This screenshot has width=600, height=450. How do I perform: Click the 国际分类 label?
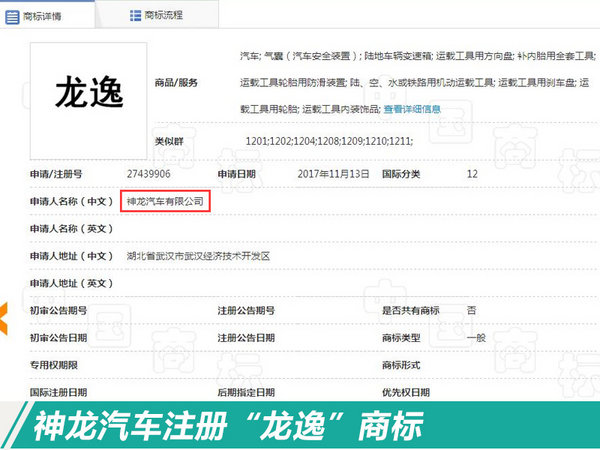click(401, 174)
